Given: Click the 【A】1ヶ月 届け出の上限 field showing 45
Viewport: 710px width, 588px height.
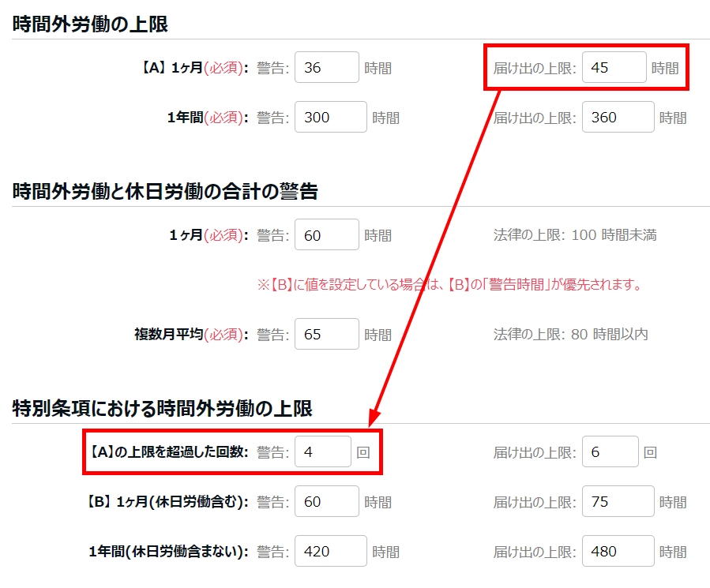Looking at the screenshot, I should pyautogui.click(x=614, y=68).
